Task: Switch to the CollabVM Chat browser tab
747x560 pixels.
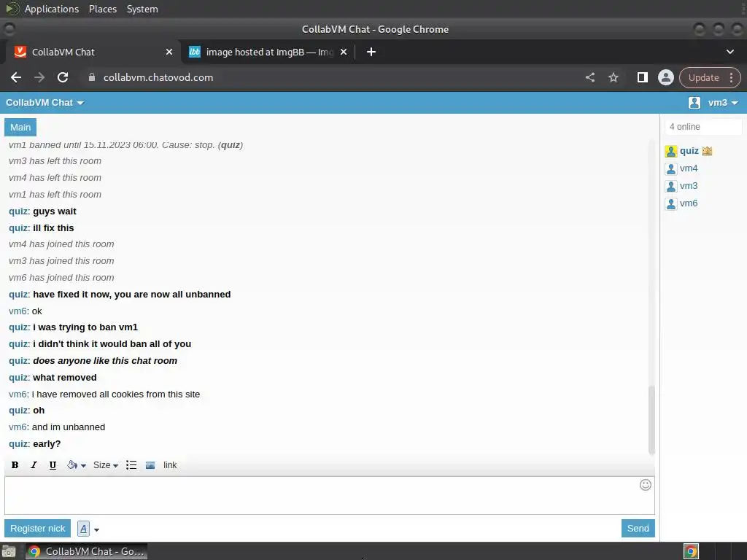Action: click(x=93, y=52)
